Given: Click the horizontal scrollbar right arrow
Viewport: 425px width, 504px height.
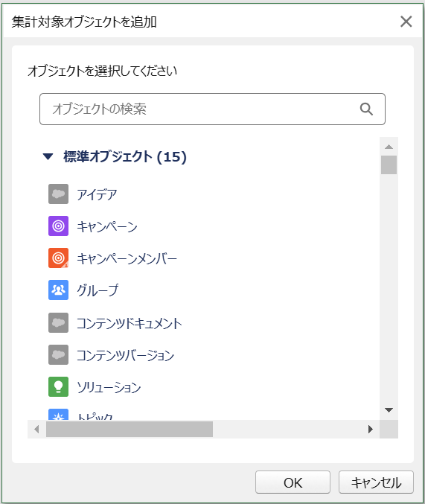Looking at the screenshot, I should coord(371,429).
